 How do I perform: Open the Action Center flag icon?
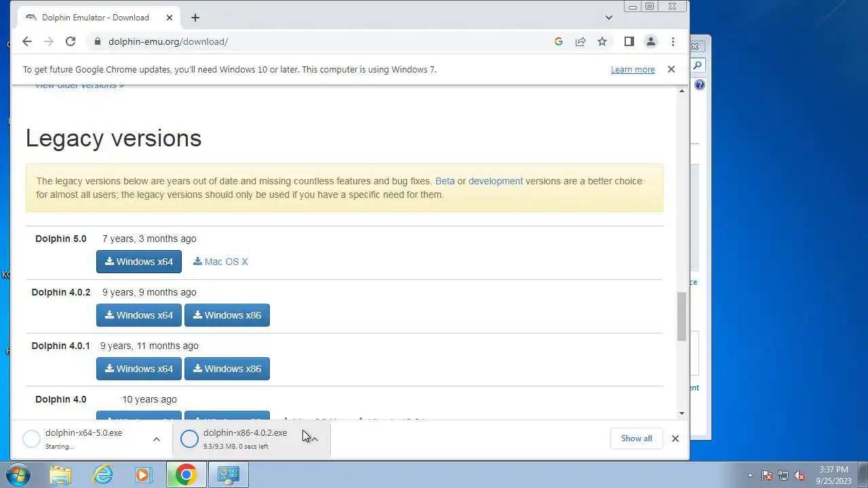767,476
